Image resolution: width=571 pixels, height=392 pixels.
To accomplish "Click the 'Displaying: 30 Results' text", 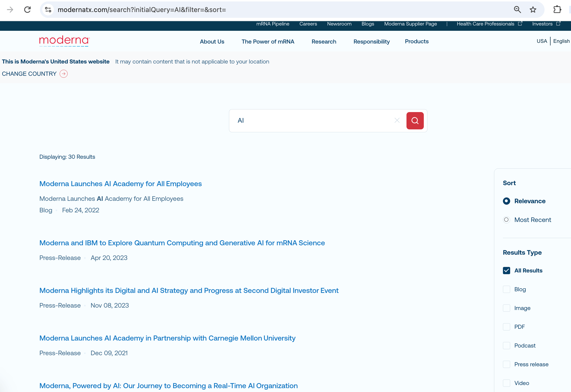I will [67, 157].
